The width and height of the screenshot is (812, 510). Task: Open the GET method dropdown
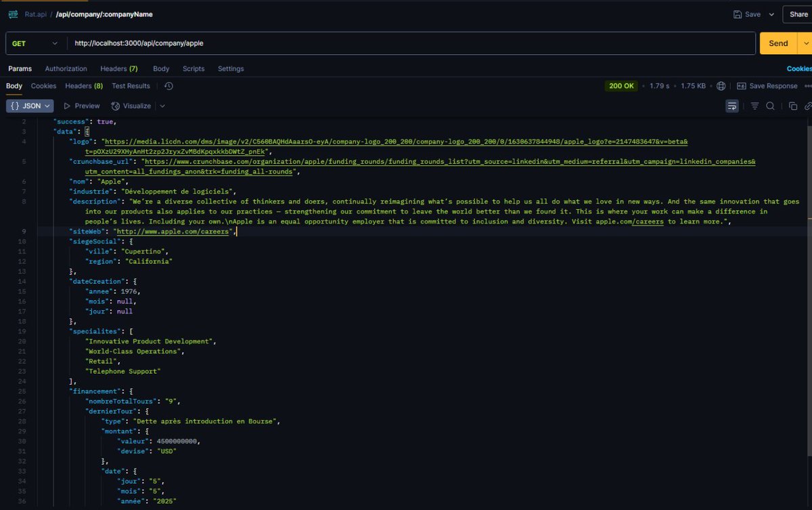(36, 43)
